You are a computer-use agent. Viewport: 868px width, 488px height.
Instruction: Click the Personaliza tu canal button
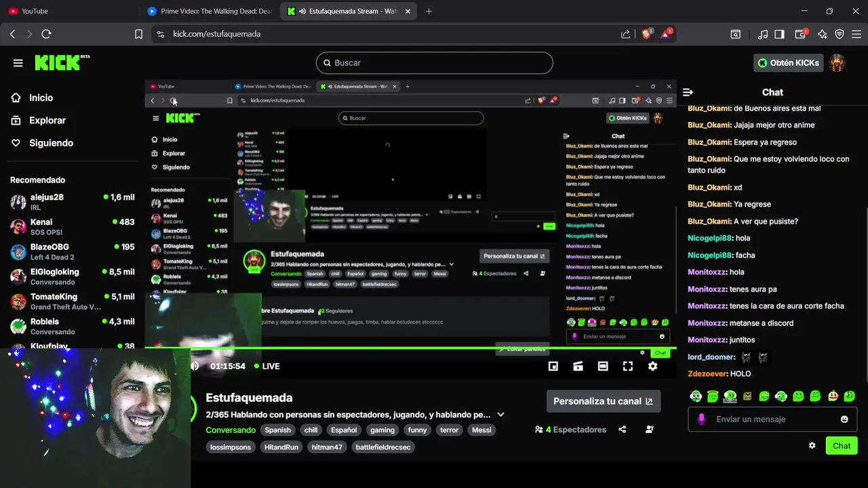603,401
